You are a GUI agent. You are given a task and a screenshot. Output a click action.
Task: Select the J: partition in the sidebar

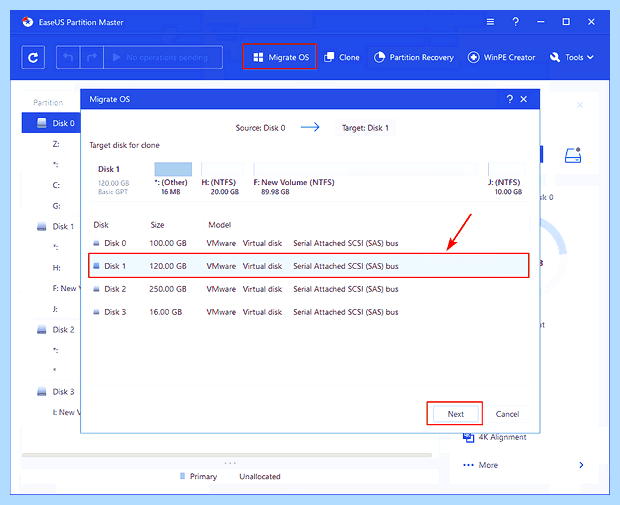[55, 309]
